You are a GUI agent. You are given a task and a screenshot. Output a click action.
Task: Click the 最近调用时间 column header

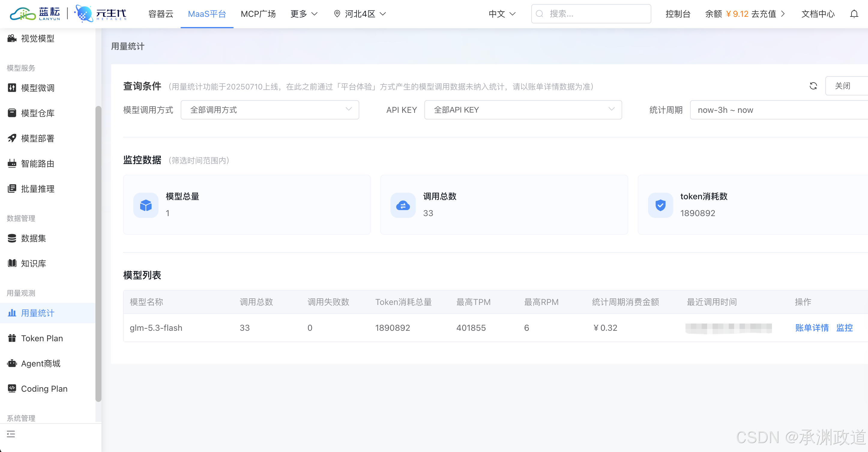[712, 302]
